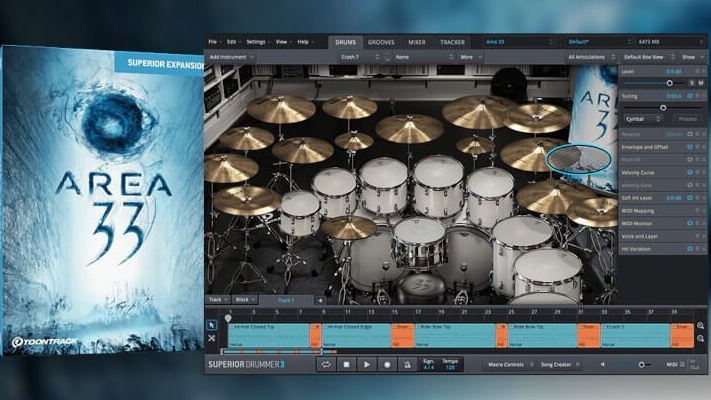
Task: Click the loop playback button
Action: click(x=326, y=365)
